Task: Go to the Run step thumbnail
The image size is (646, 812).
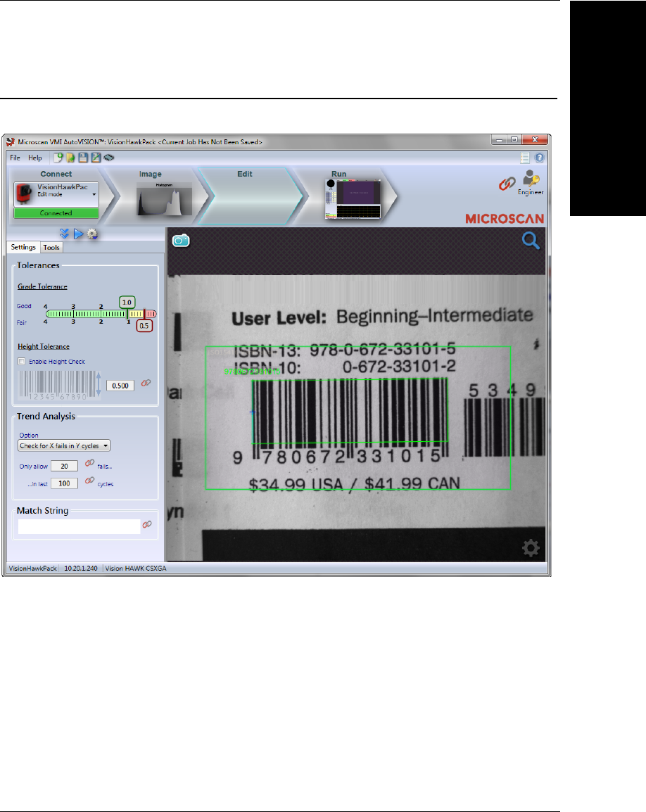Action: [x=353, y=199]
